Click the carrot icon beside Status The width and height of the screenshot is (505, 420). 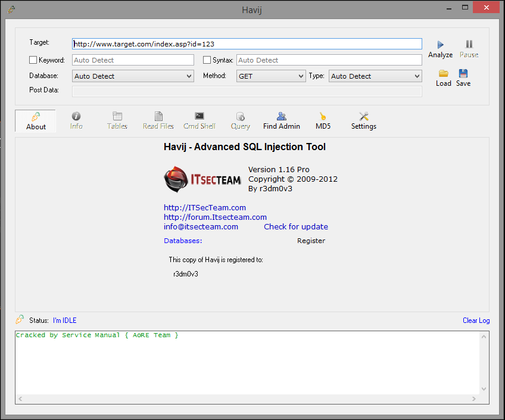point(20,319)
